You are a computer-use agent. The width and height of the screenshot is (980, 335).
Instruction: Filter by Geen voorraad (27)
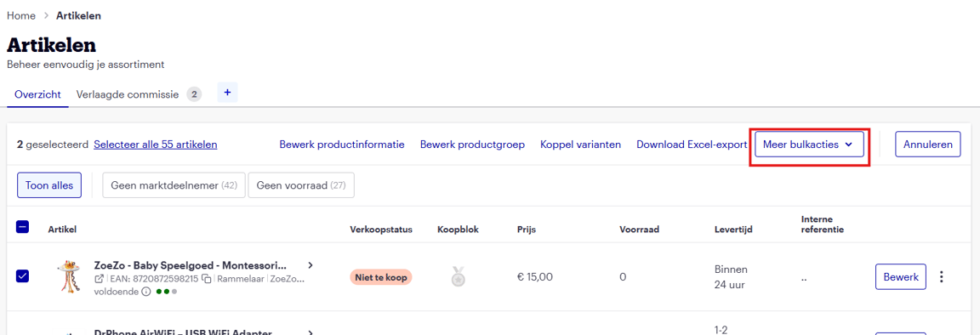point(301,185)
